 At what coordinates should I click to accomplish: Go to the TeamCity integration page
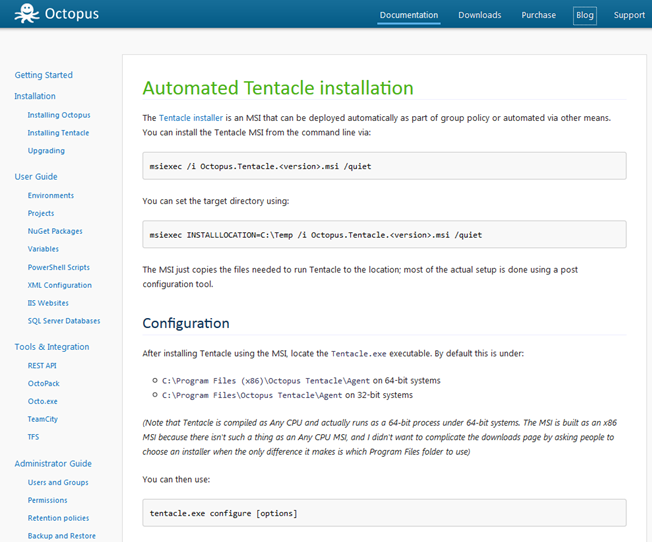pyautogui.click(x=43, y=419)
